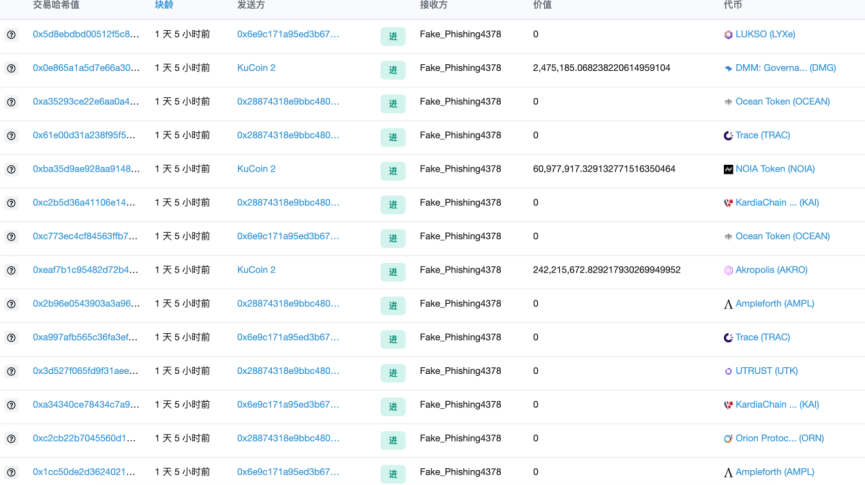Open sender address 0x6e9c171a95ed3b67 in the LUKSO row
The height and width of the screenshot is (485, 865).
tap(288, 35)
